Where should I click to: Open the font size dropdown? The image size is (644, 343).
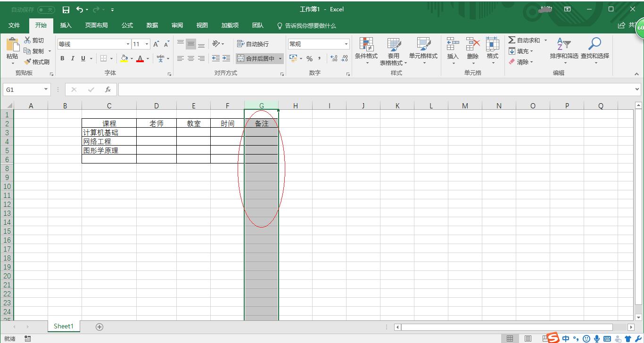[x=146, y=43]
